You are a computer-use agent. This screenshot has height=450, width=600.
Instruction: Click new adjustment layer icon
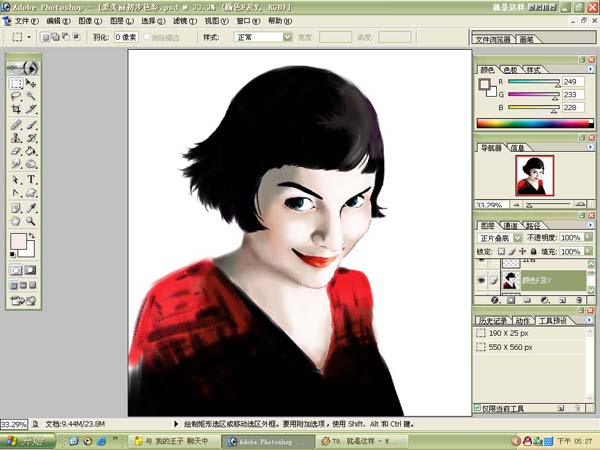(545, 300)
